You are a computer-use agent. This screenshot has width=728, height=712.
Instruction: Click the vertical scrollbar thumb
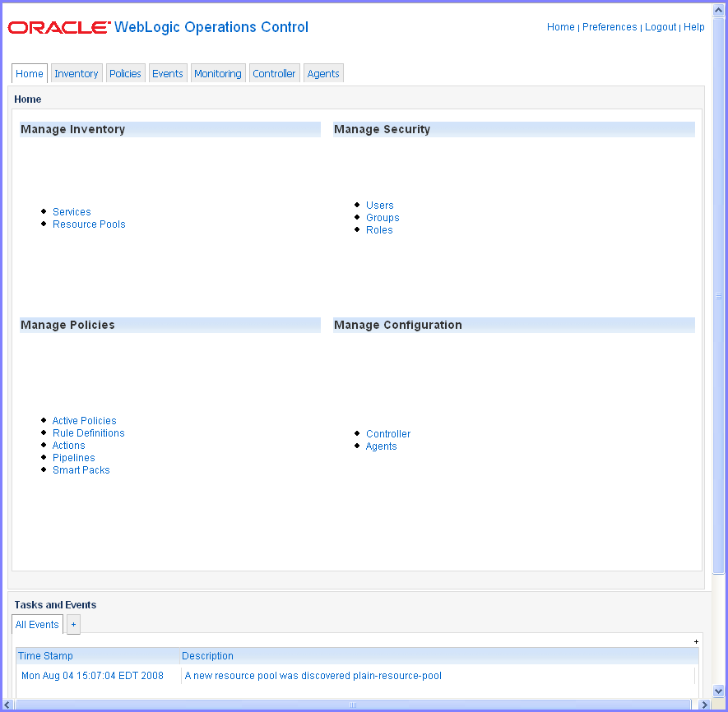pyautogui.click(x=718, y=296)
